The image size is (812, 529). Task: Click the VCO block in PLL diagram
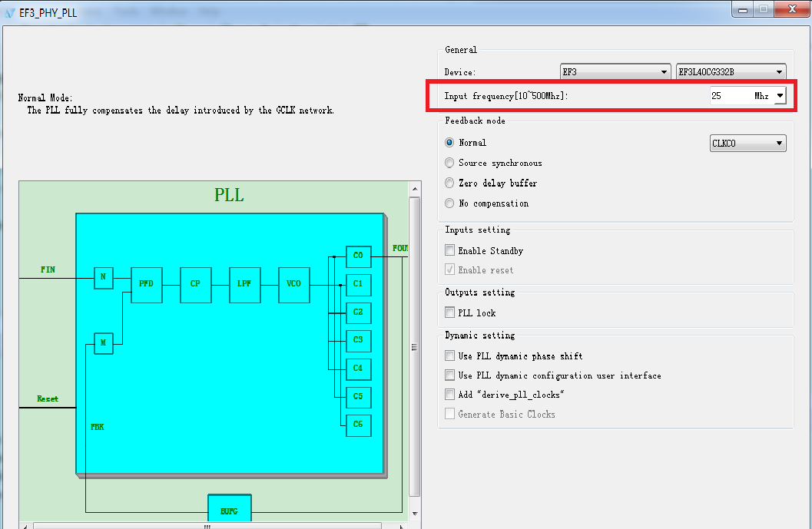pos(293,284)
